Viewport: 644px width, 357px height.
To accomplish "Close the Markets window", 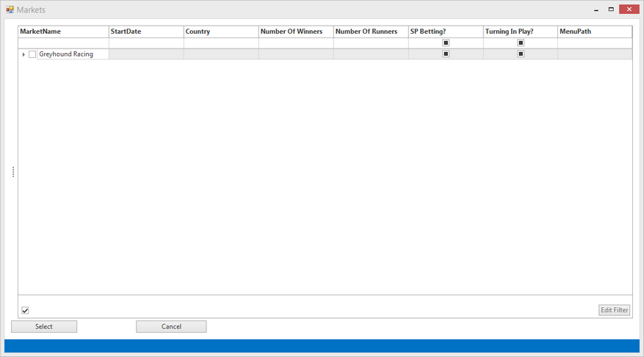I will coord(629,9).
